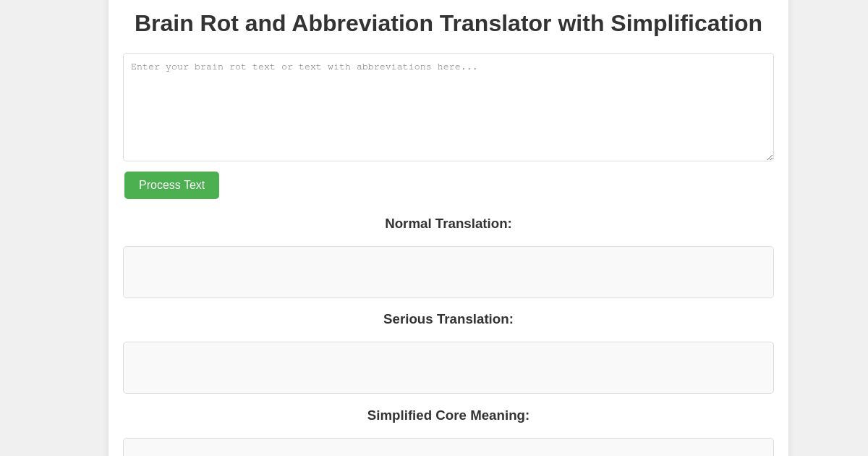Activate Process Text to translate input
The image size is (868, 456).
point(171,185)
